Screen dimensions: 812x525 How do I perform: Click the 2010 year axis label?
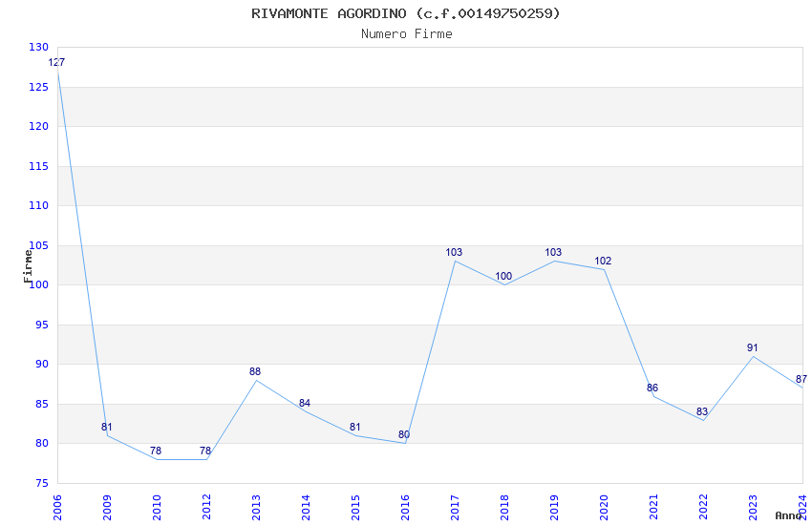click(157, 507)
